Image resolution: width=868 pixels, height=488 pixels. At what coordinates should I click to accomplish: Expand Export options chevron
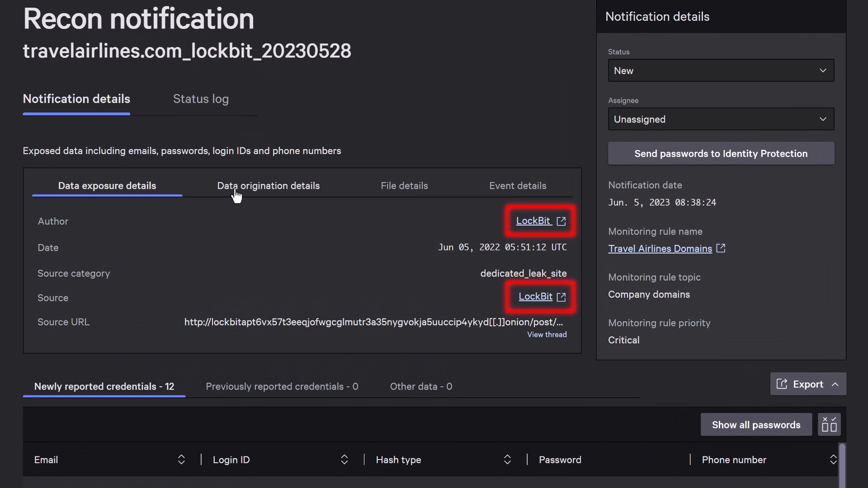835,385
